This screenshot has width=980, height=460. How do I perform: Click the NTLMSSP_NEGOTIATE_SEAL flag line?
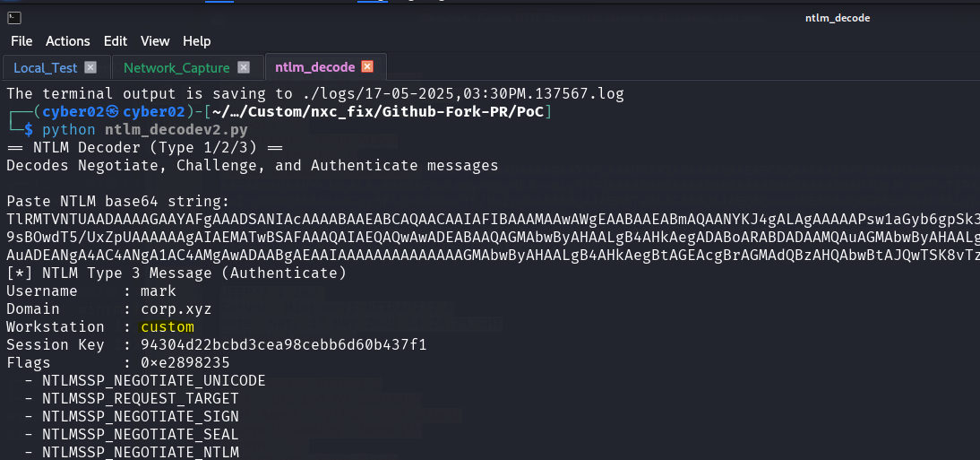point(141,435)
